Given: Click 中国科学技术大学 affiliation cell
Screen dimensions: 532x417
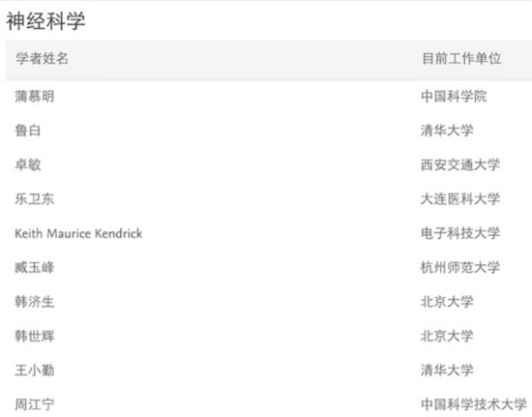Looking at the screenshot, I should point(474,404).
